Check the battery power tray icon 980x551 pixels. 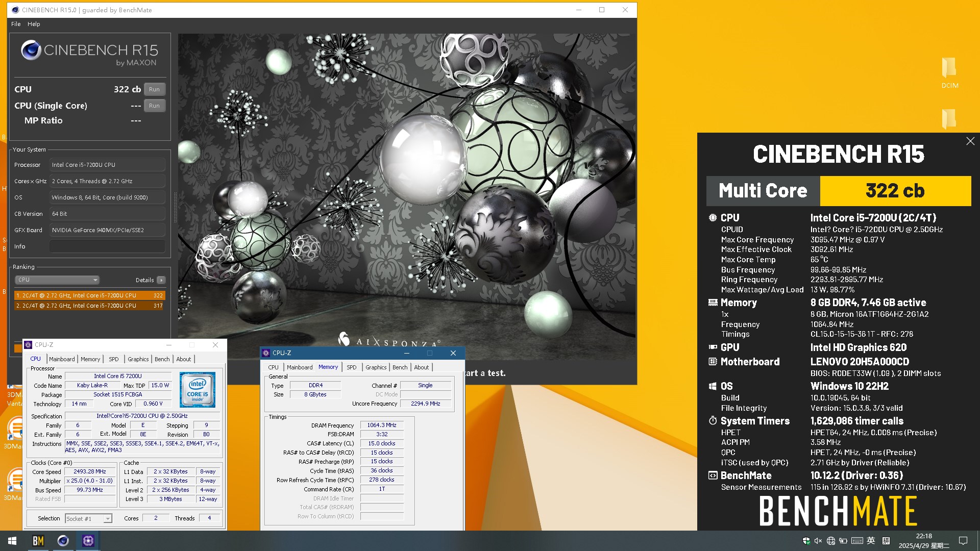843,541
